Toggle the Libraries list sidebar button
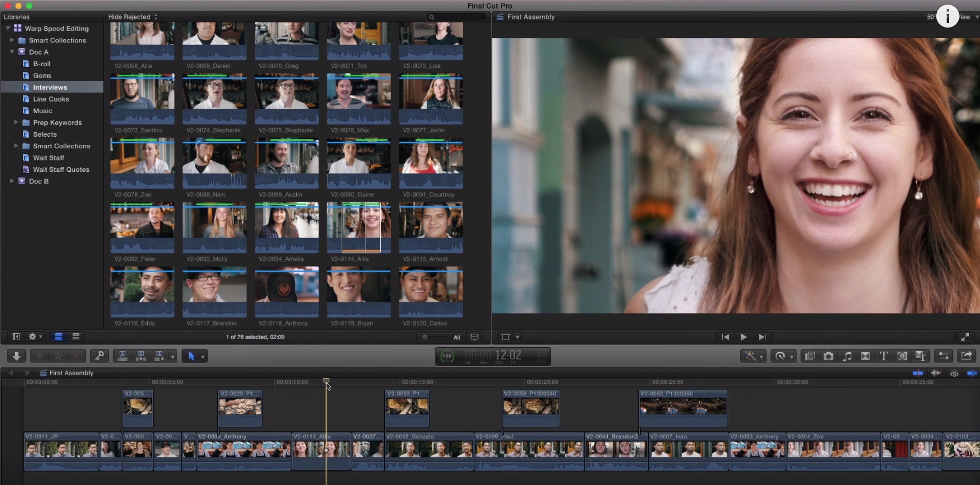Viewport: 980px width, 485px height. click(16, 337)
